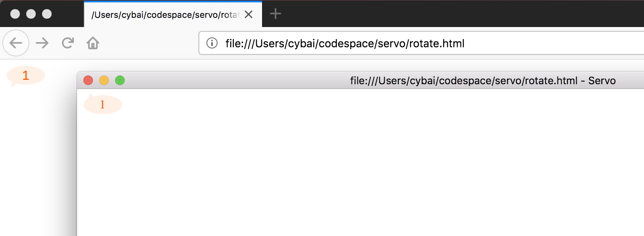The width and height of the screenshot is (644, 236).
Task: Click the Servo window green zoom button
Action: (x=120, y=80)
